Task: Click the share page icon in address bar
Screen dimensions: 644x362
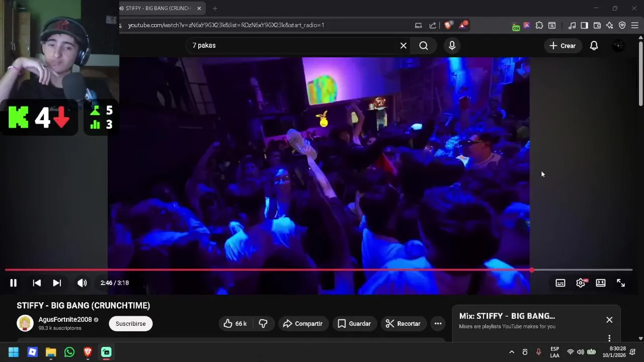Action: pyautogui.click(x=433, y=25)
